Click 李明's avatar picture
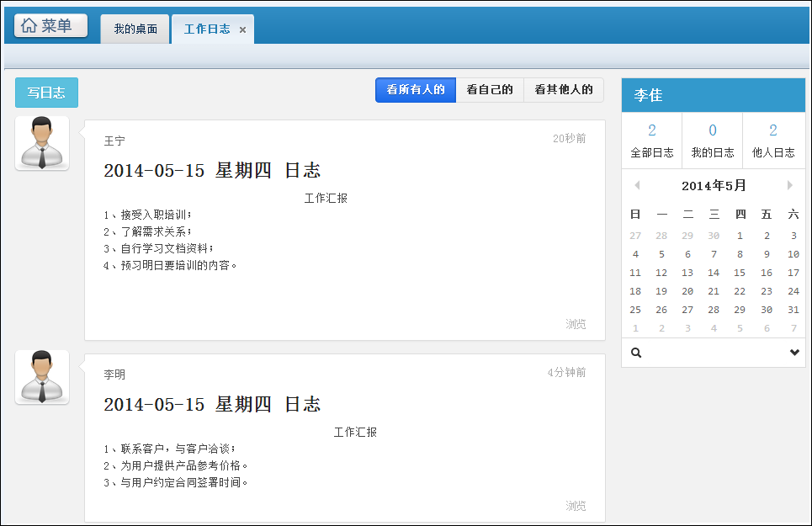 [42, 377]
